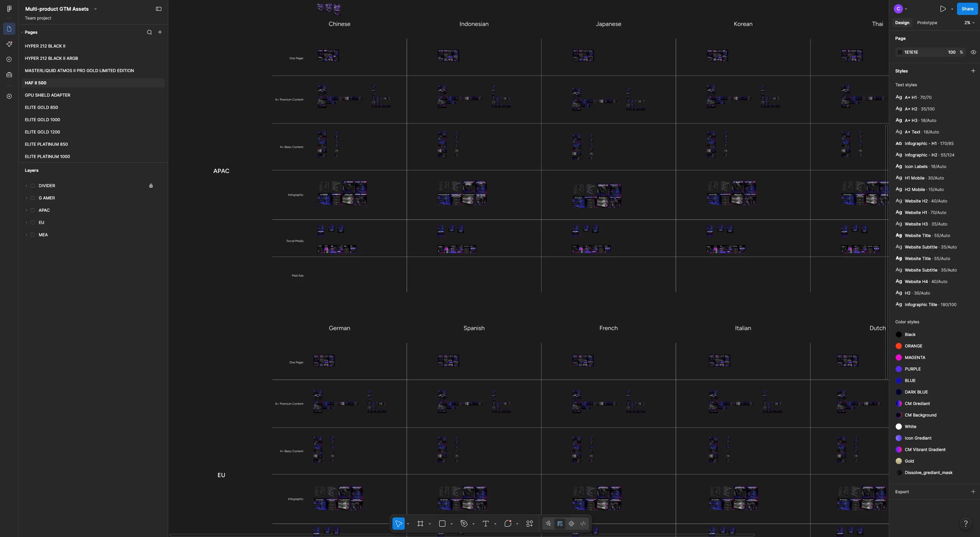Screen dimensions: 980x537
Task: Select the Move tool in bottom toolbar
Action: pos(399,524)
